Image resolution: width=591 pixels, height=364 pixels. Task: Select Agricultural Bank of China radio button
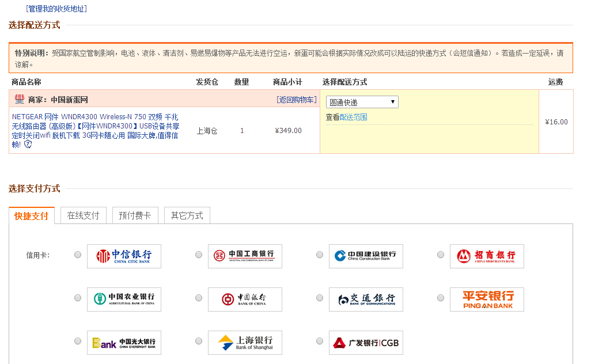click(78, 298)
